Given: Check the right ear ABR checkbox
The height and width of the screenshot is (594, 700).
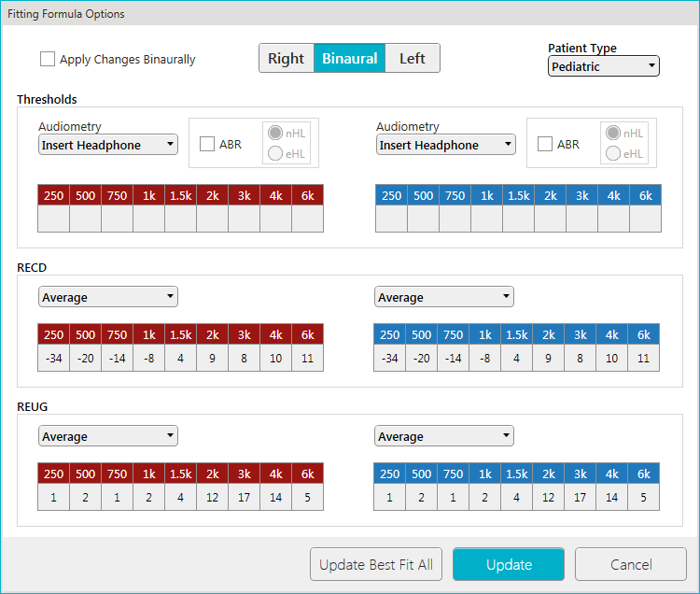Looking at the screenshot, I should click(x=207, y=144).
